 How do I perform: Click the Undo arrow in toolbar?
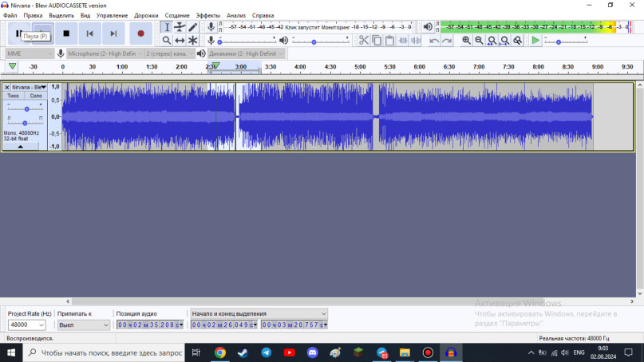(434, 40)
